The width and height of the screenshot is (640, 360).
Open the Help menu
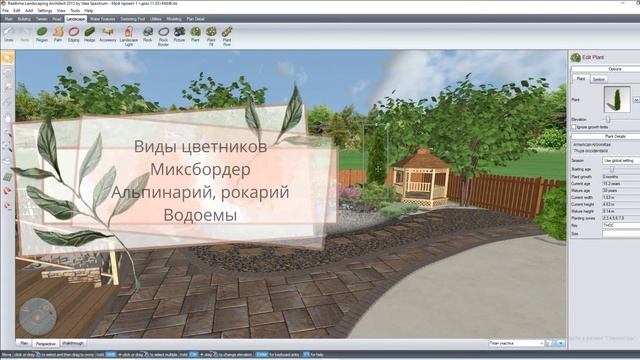(89, 11)
